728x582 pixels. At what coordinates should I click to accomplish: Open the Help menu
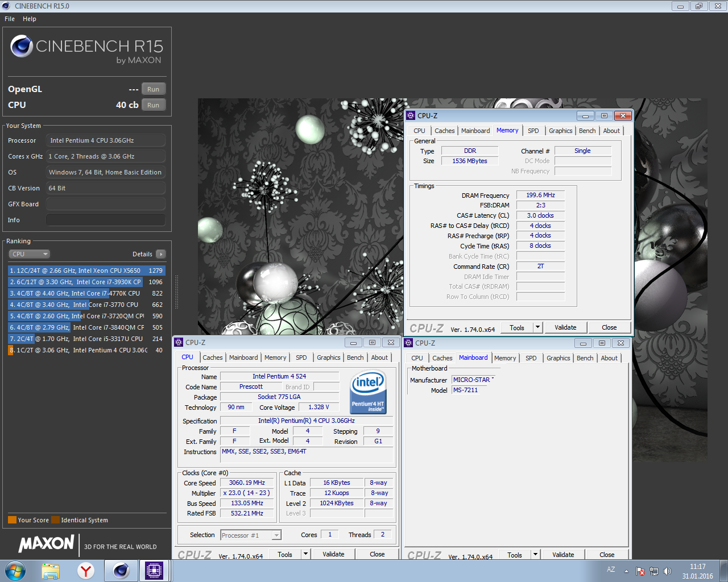point(30,19)
